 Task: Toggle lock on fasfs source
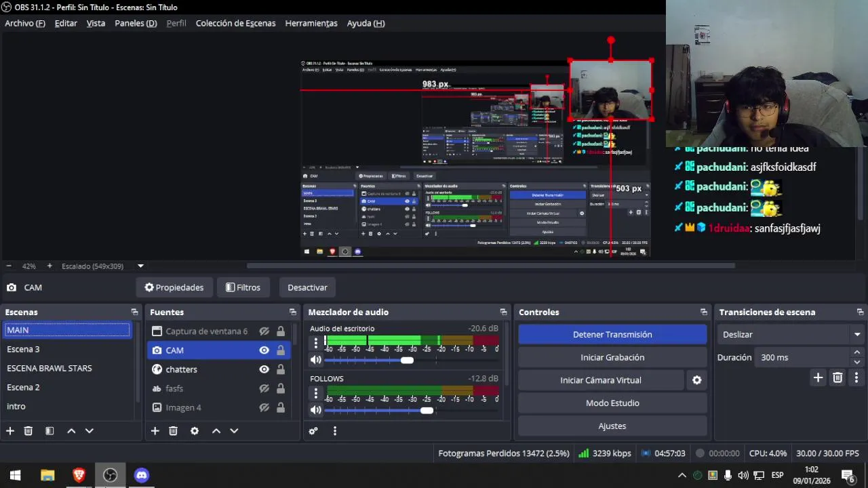click(x=280, y=388)
